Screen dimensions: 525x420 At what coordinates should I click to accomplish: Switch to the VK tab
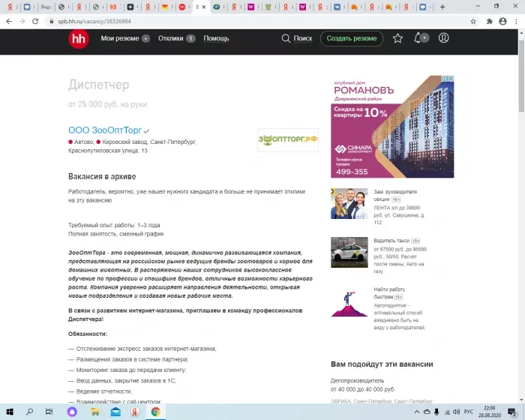337,7
